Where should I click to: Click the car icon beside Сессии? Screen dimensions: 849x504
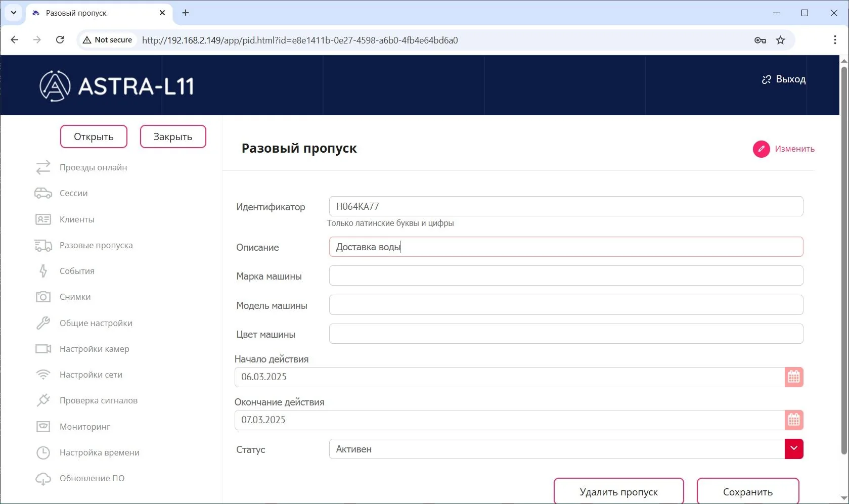tap(43, 193)
